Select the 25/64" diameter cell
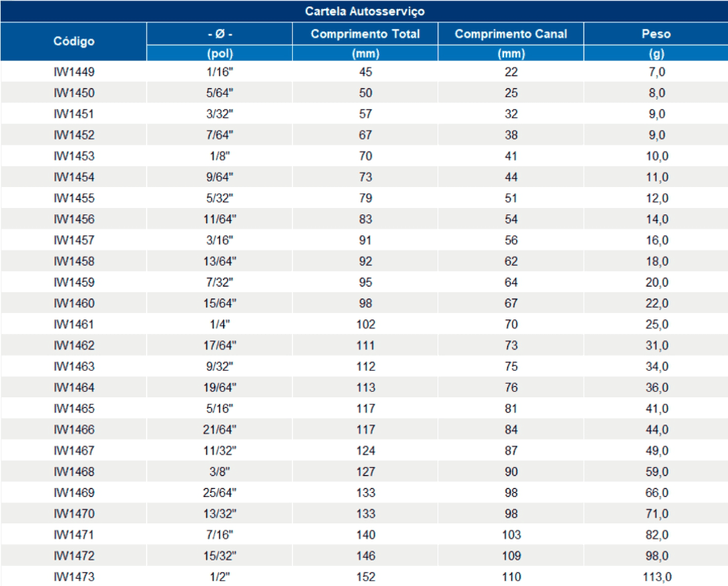728x586 pixels. point(219,493)
